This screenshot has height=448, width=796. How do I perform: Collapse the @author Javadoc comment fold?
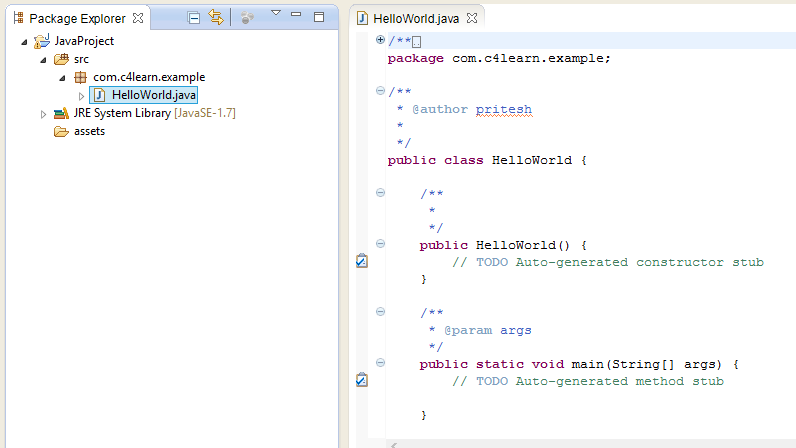pyautogui.click(x=380, y=90)
